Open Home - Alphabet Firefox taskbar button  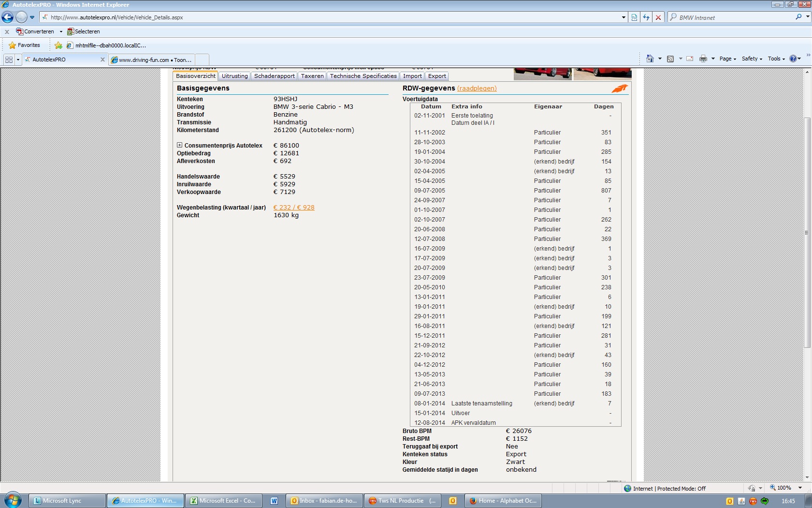pyautogui.click(x=503, y=501)
